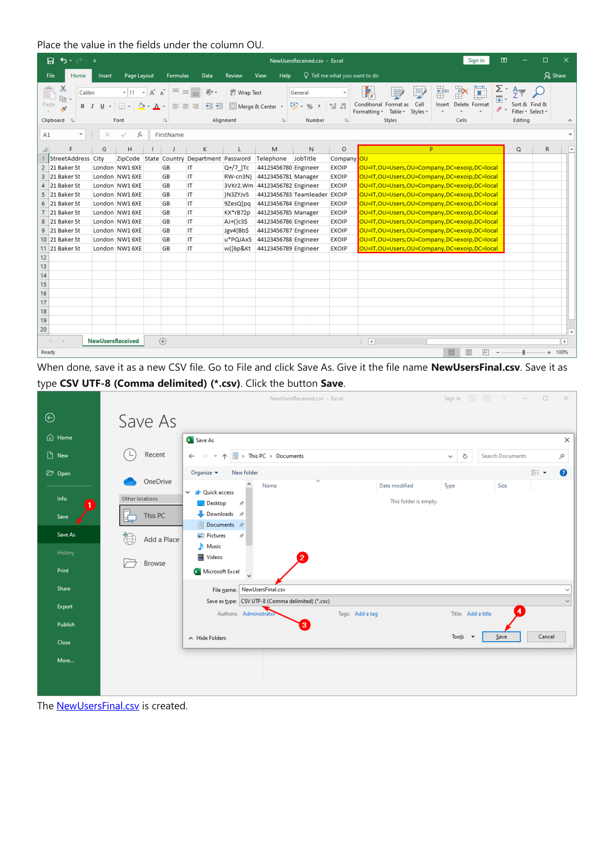
Task: Open the File tab in Excel ribbon
Action: (51, 75)
